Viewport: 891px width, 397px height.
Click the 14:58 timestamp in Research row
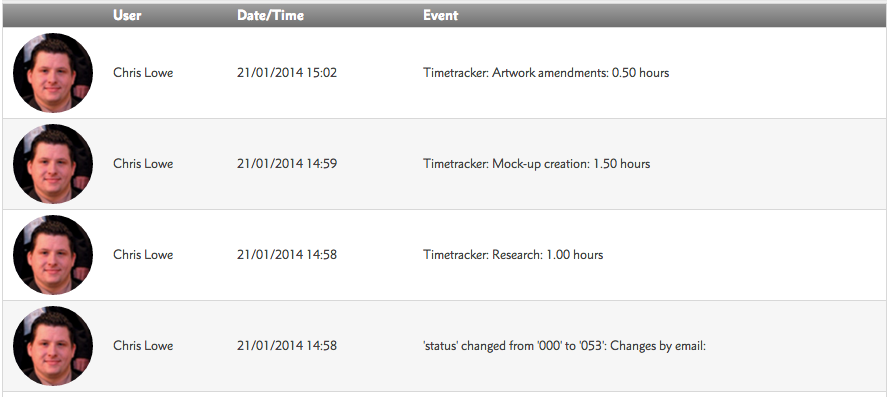pyautogui.click(x=287, y=254)
